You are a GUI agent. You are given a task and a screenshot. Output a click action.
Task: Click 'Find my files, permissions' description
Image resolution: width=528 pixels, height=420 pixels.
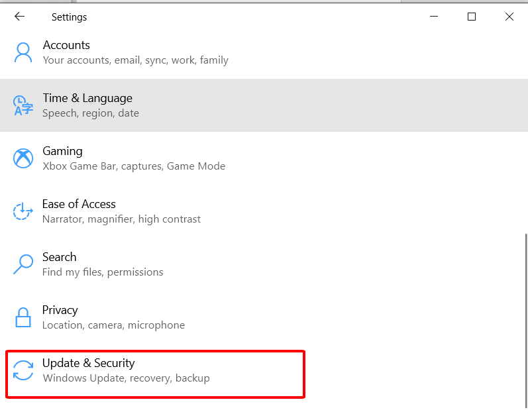pyautogui.click(x=103, y=272)
